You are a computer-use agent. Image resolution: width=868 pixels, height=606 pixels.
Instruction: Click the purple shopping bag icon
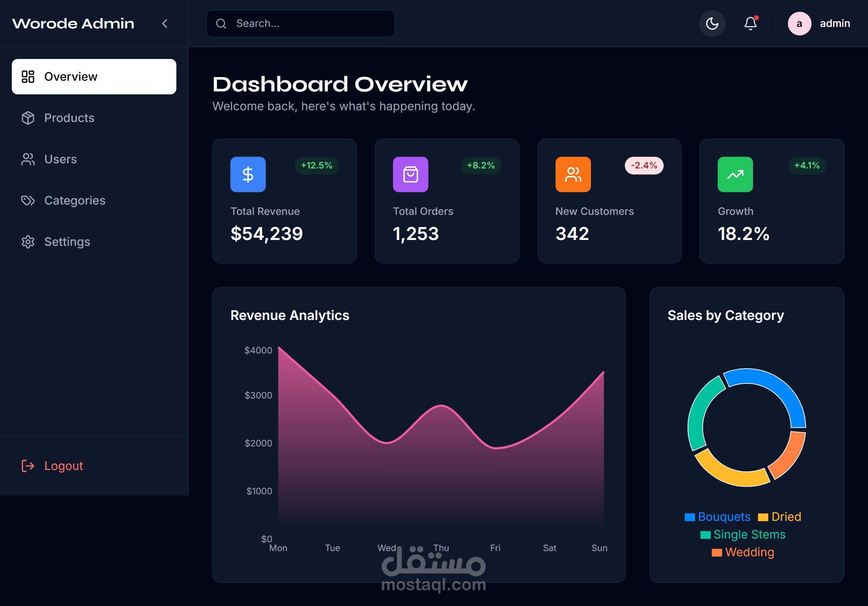pyautogui.click(x=410, y=174)
